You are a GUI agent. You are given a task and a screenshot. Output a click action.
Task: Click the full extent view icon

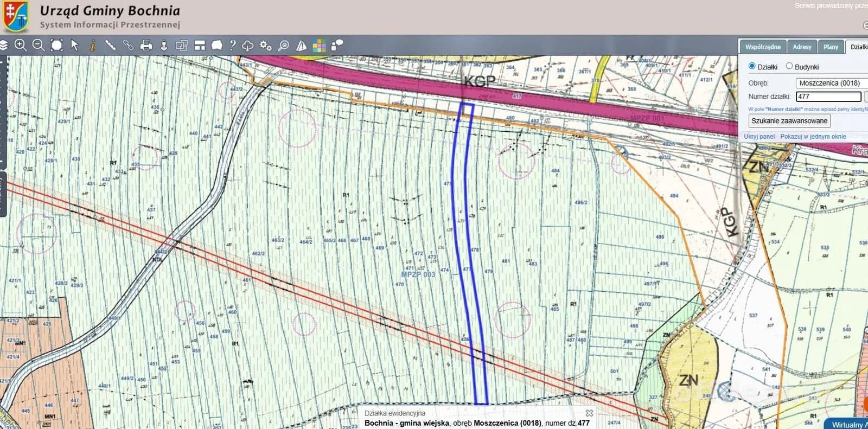56,45
